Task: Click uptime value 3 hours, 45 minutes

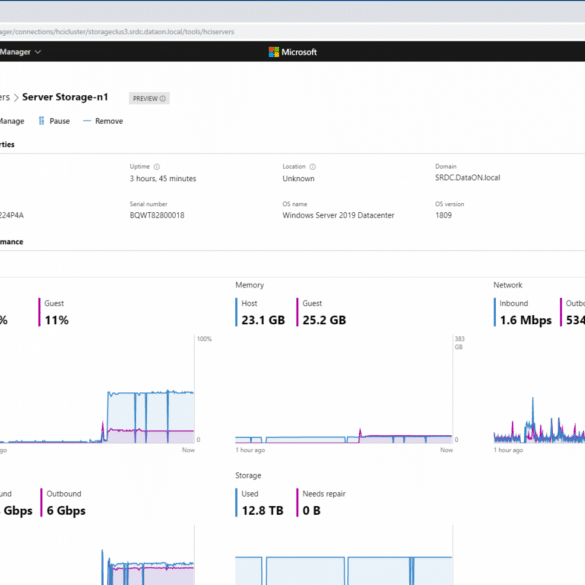Action: (x=163, y=179)
